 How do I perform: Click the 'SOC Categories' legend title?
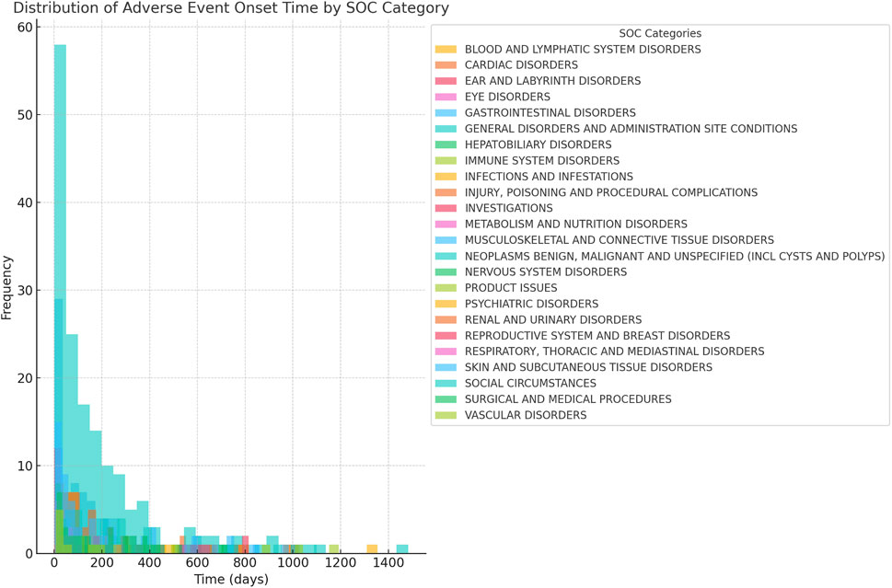(660, 33)
